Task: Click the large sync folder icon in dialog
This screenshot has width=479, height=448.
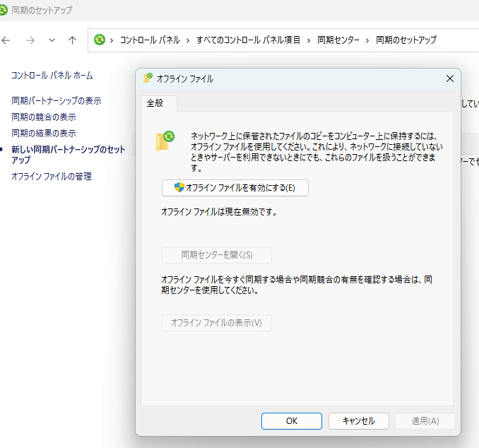Action: pyautogui.click(x=165, y=141)
